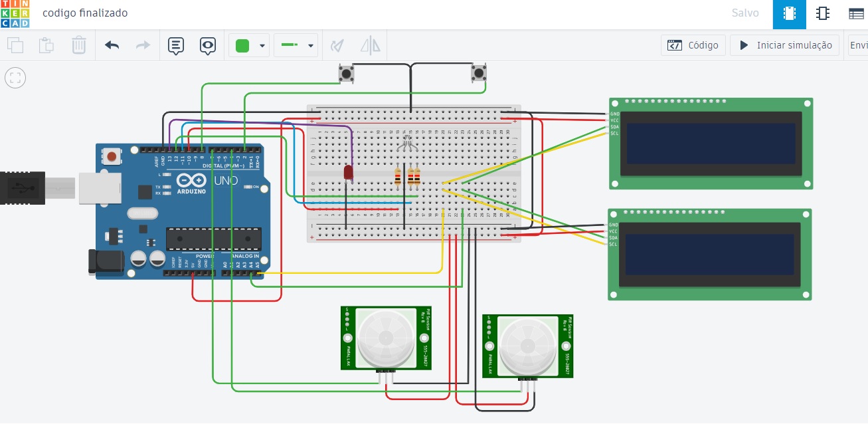Keep Breadboard view selected via its toggle tab

(x=789, y=14)
